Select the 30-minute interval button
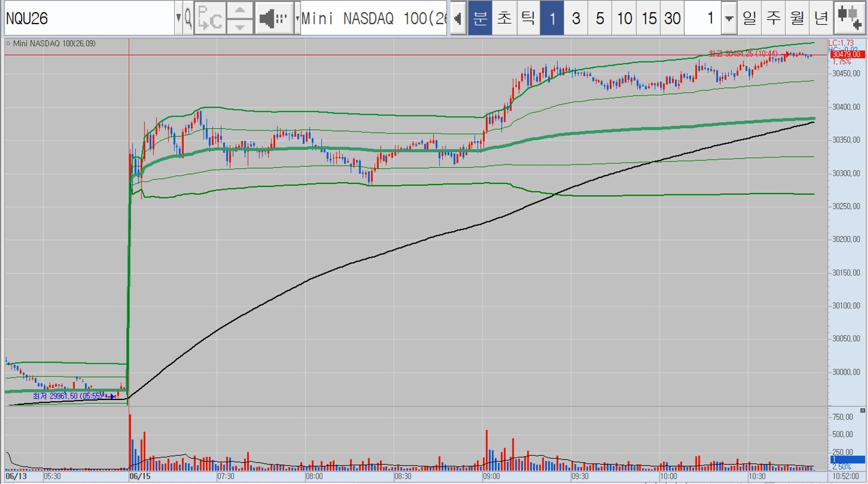The height and width of the screenshot is (484, 868). 672,18
